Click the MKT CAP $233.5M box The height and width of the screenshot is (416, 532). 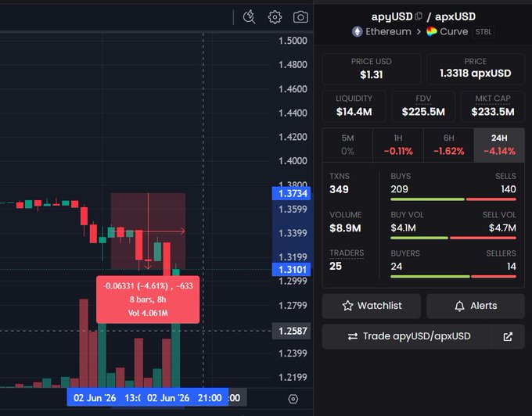click(493, 106)
